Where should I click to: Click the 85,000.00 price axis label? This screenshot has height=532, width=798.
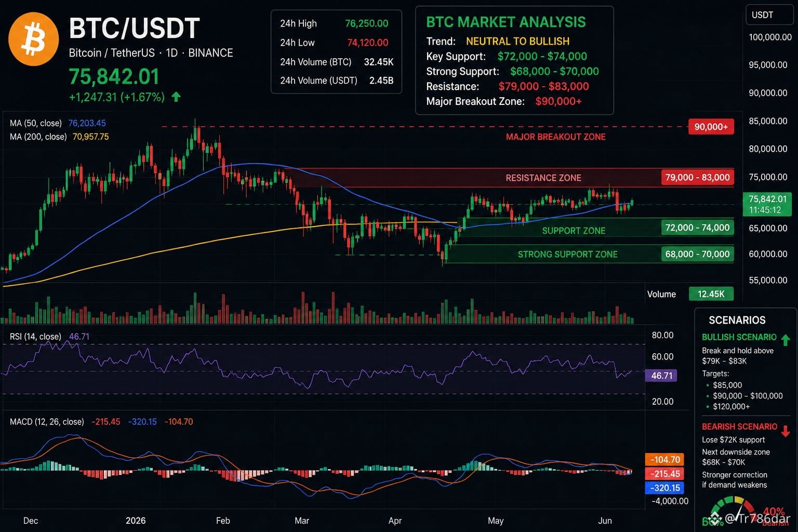coord(768,121)
